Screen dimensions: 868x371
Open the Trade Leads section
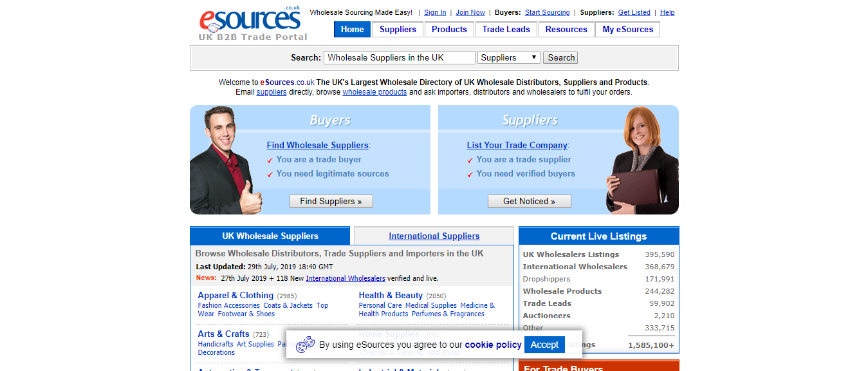click(x=506, y=29)
